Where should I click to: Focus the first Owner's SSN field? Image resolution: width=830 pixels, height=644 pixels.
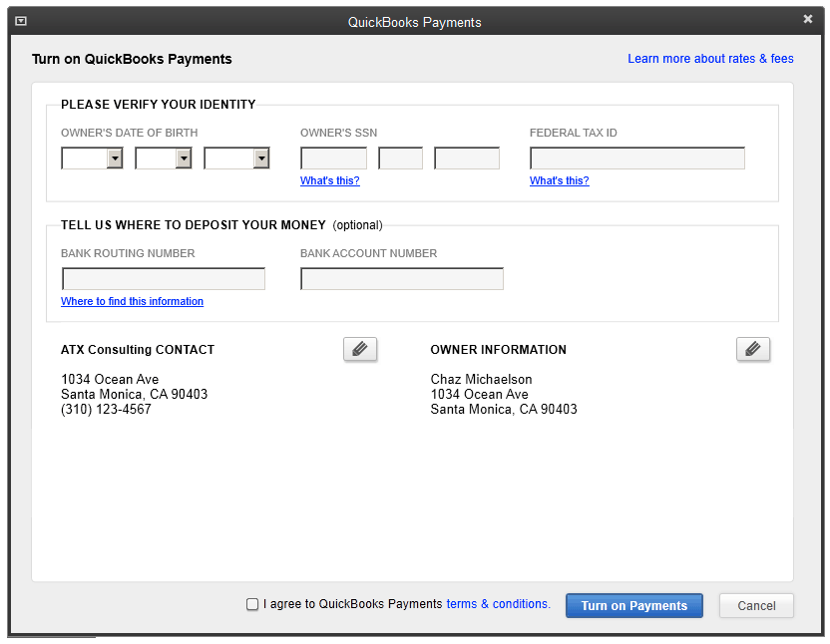333,159
